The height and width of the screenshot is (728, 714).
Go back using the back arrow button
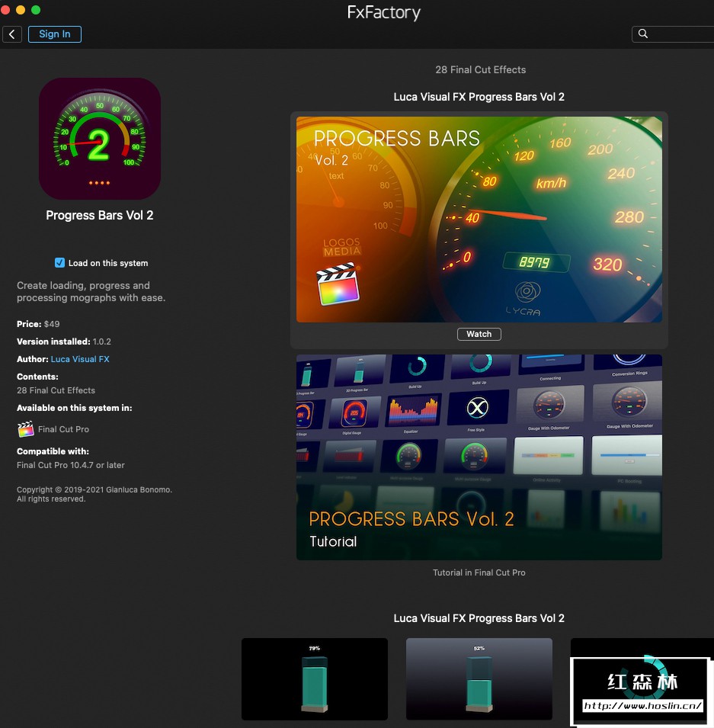12,34
